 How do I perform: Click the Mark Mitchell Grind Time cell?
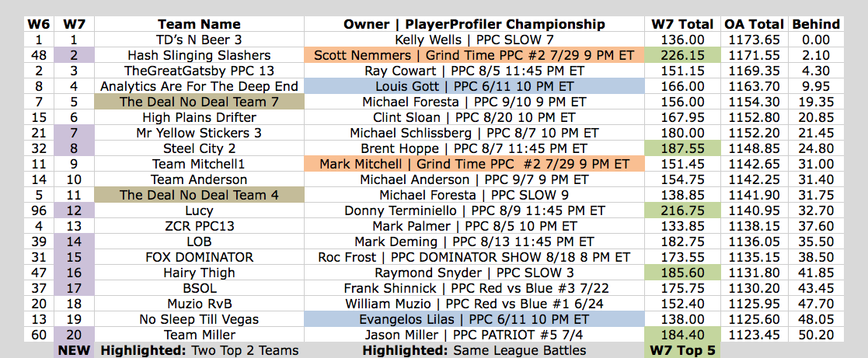click(x=475, y=164)
